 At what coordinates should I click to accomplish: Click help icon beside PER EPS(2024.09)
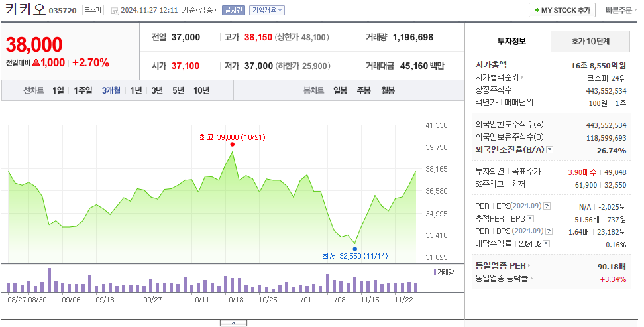(547, 206)
